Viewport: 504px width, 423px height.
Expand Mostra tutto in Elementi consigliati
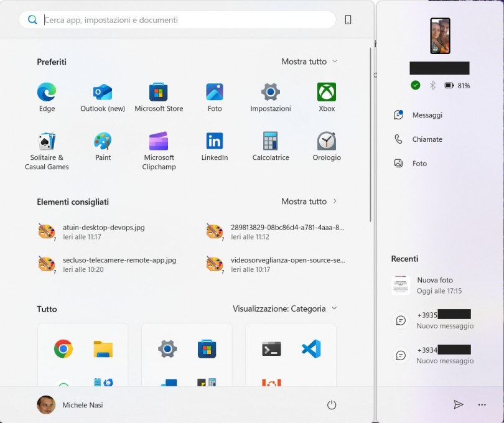(309, 202)
